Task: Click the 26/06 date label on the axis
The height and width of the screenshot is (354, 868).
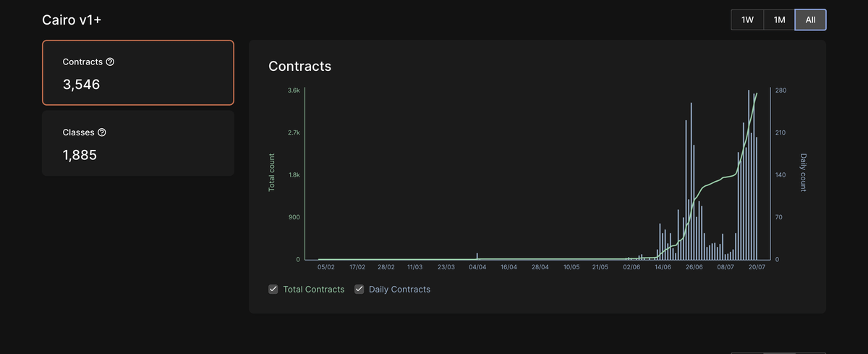Action: [694, 267]
